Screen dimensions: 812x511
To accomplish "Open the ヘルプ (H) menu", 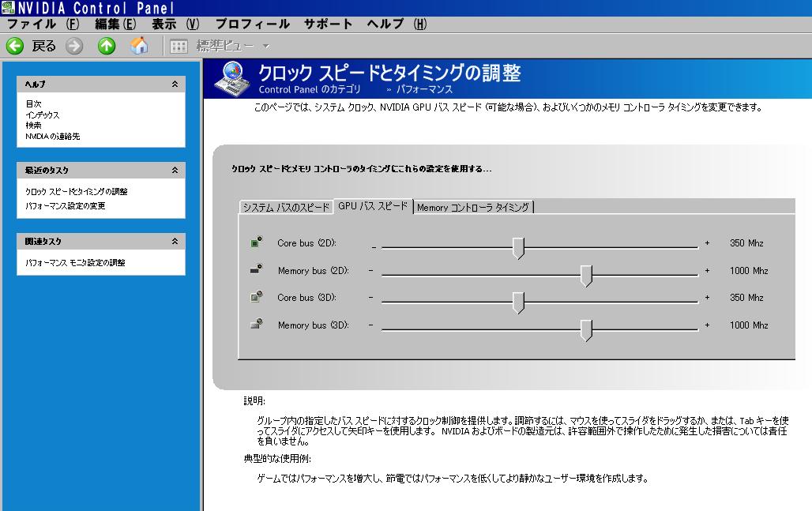I will coord(397,24).
